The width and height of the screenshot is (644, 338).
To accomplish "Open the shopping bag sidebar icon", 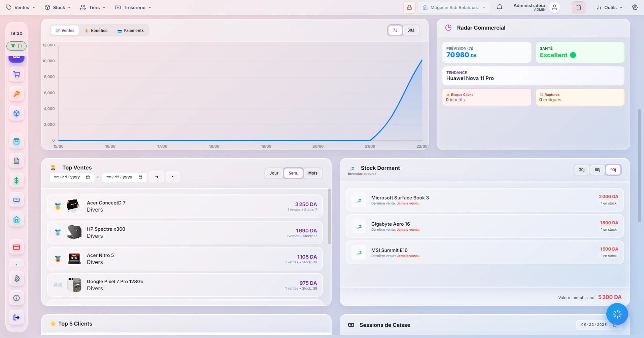I will (x=16, y=141).
